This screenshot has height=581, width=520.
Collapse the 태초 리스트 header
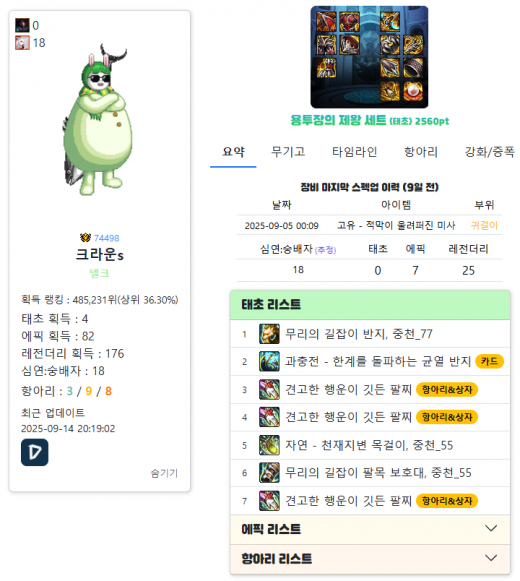pyautogui.click(x=370, y=305)
